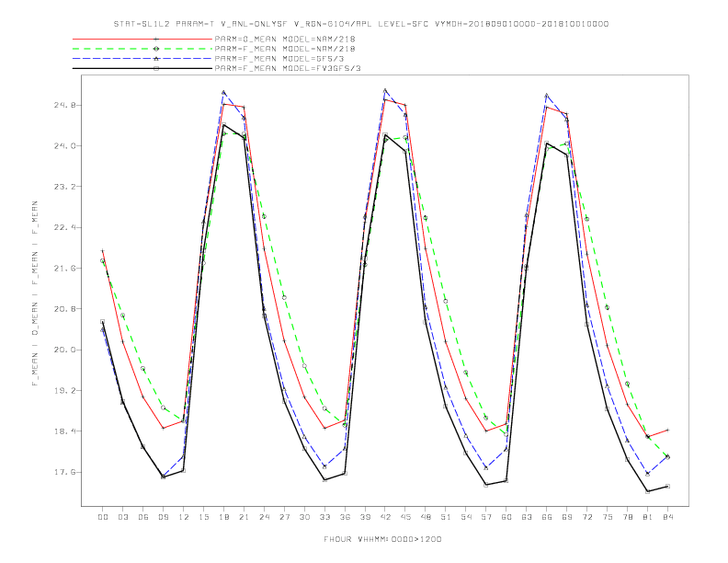This screenshot has width=728, height=563.
Task: Click the x-axis tick label 18
Action: pos(223,517)
